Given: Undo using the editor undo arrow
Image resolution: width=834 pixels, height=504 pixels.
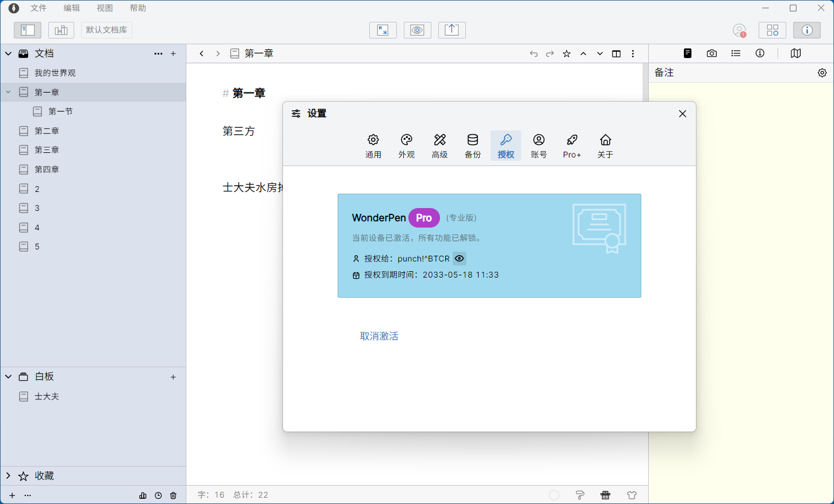Looking at the screenshot, I should pos(534,53).
